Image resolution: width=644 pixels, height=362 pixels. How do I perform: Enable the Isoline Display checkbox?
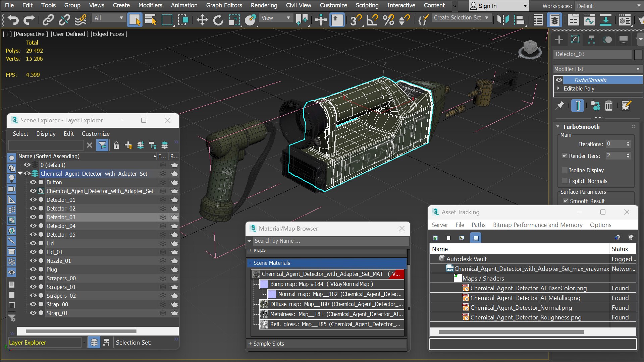565,170
